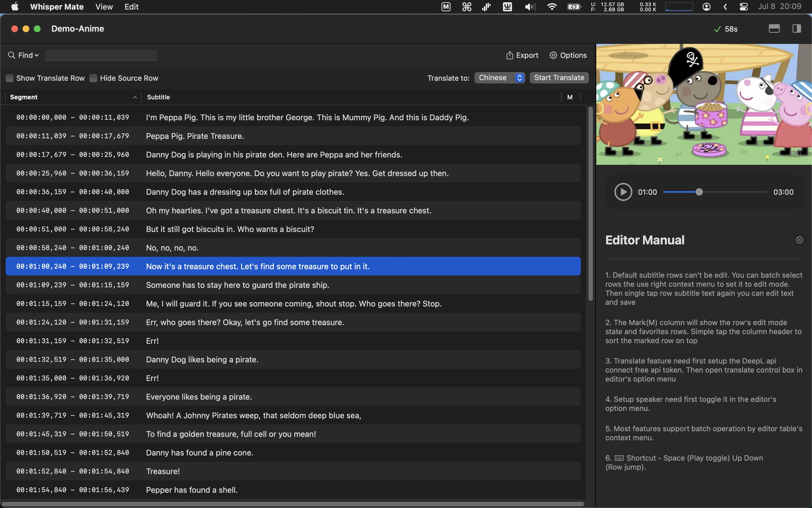Open the Edit menu
812x508 pixels.
(132, 7)
